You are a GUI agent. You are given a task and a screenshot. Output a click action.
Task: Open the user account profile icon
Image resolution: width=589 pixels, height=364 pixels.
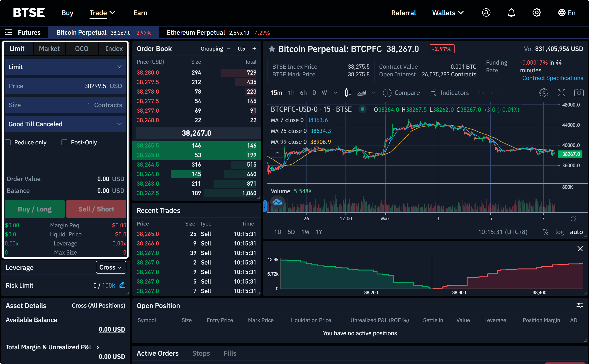pos(486,12)
